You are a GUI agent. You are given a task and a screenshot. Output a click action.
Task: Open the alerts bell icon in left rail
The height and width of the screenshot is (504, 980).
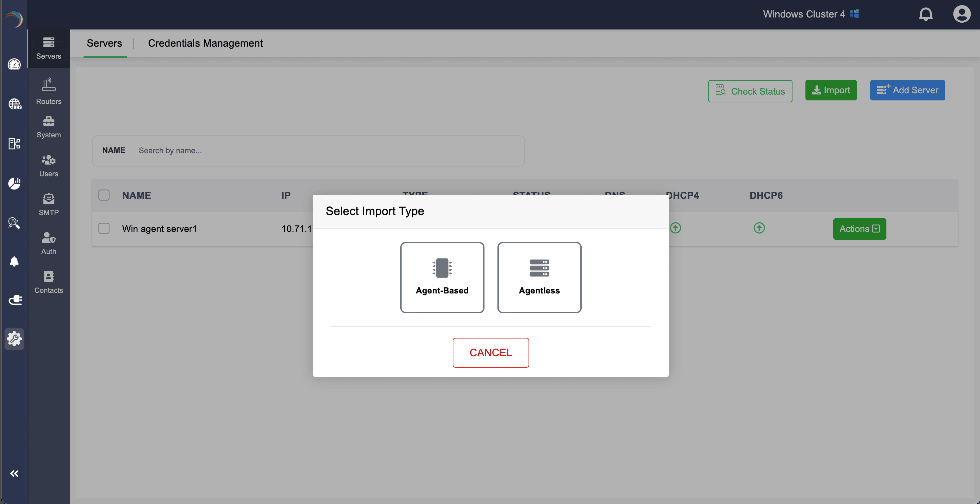coord(15,261)
